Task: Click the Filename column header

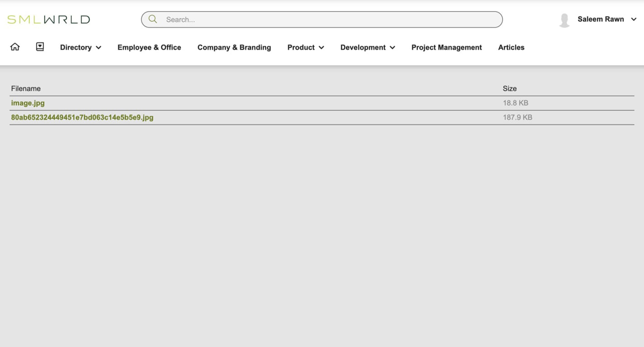Action: pos(26,89)
